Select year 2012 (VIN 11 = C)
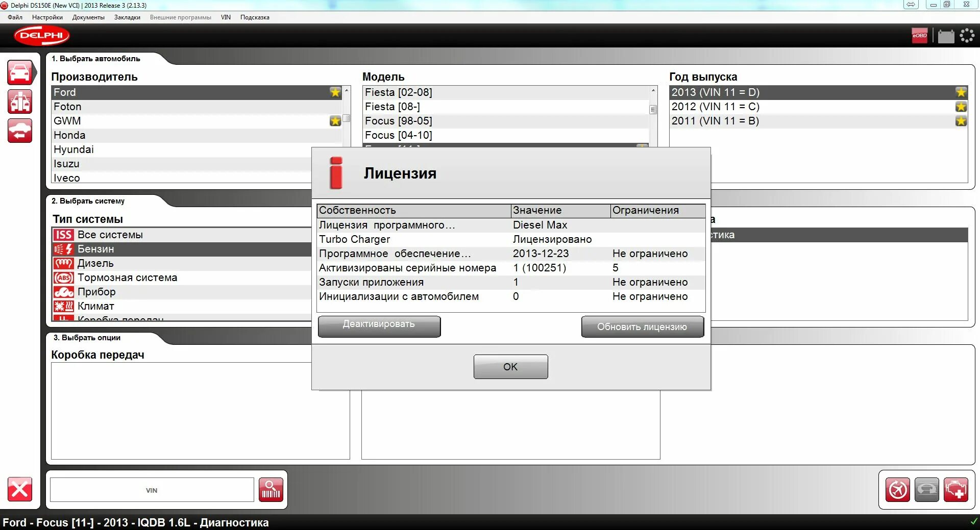 pyautogui.click(x=818, y=107)
